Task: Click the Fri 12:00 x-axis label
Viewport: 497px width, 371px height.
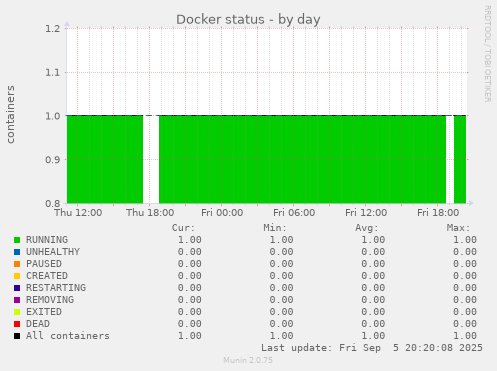Action: tap(366, 213)
